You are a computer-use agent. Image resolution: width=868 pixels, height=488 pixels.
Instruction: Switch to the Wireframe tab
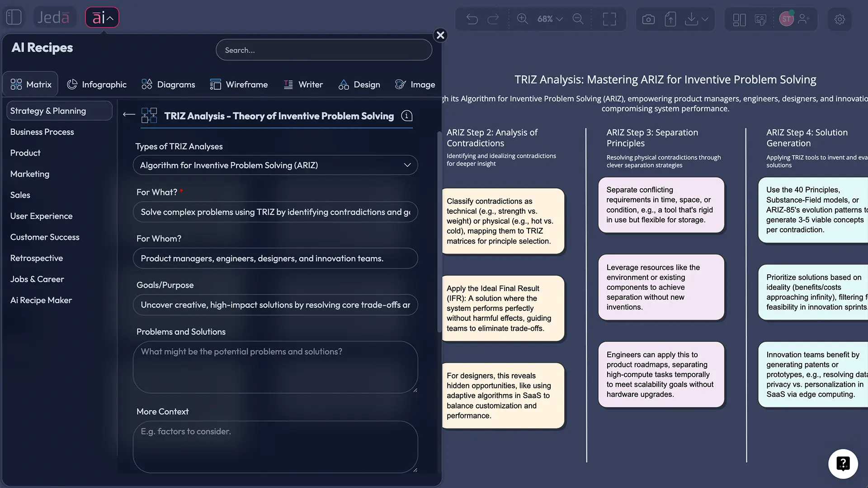coord(239,84)
